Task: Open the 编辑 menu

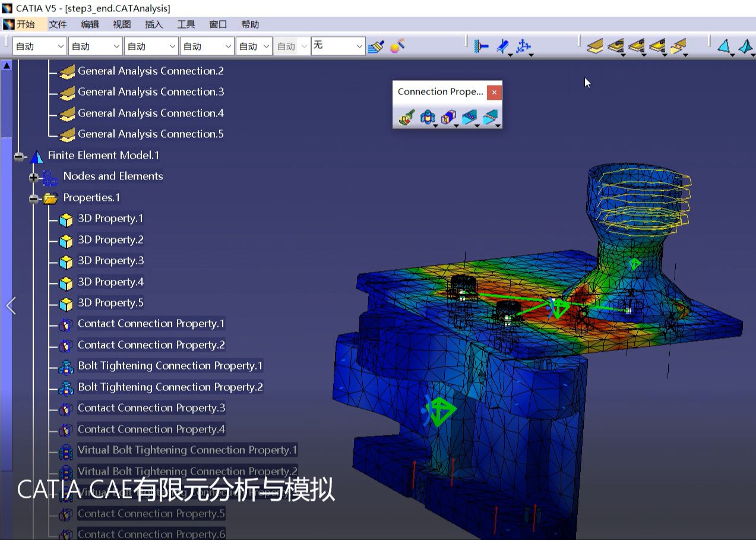Action: tap(90, 24)
